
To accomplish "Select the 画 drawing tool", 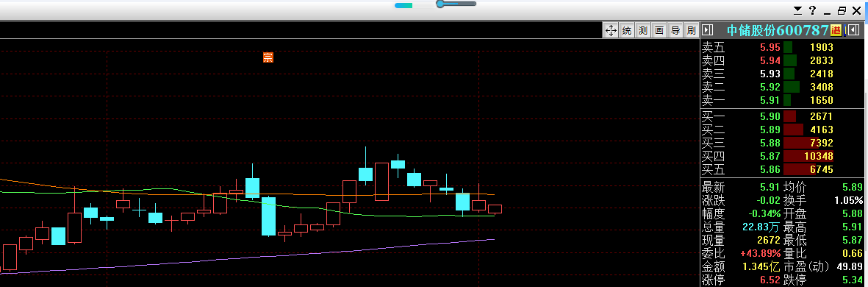I will [x=659, y=30].
